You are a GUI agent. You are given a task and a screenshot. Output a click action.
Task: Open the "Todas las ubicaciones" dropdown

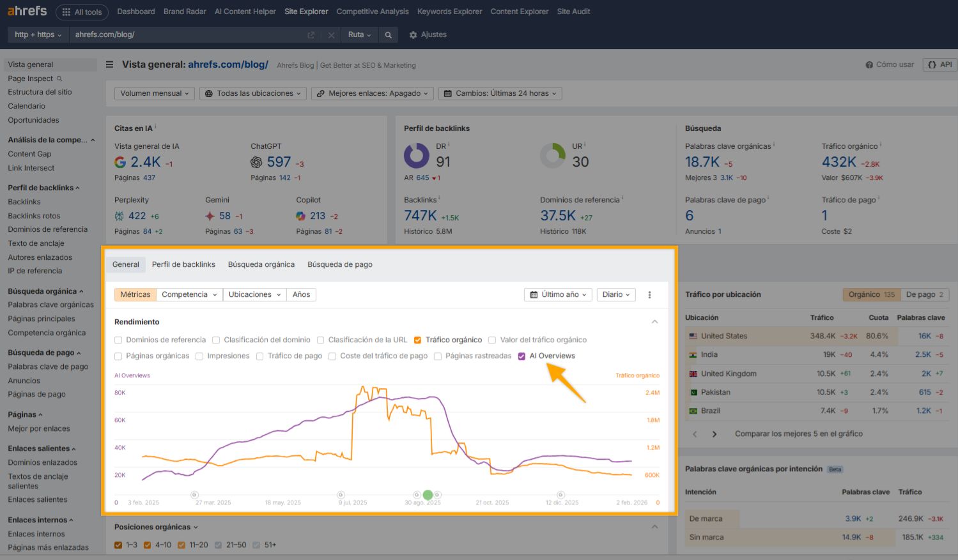252,93
